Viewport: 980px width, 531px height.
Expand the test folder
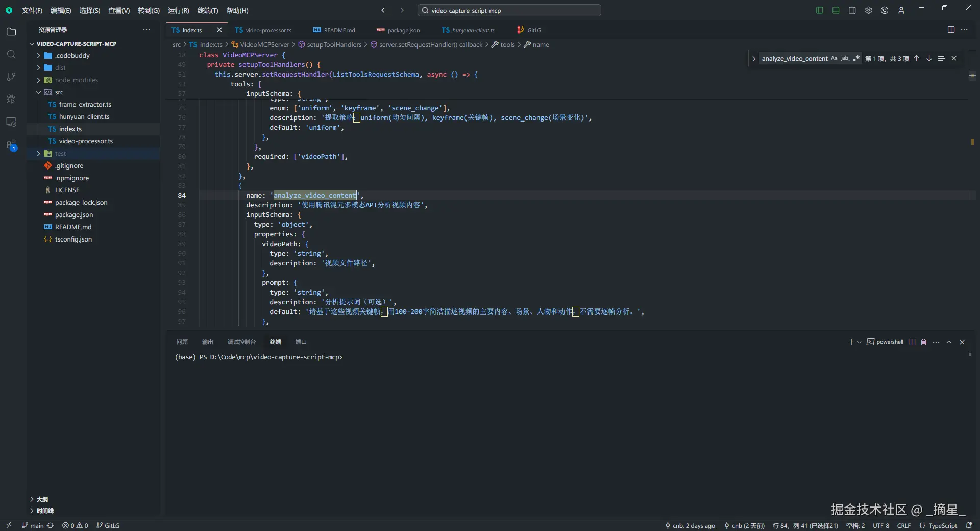38,153
